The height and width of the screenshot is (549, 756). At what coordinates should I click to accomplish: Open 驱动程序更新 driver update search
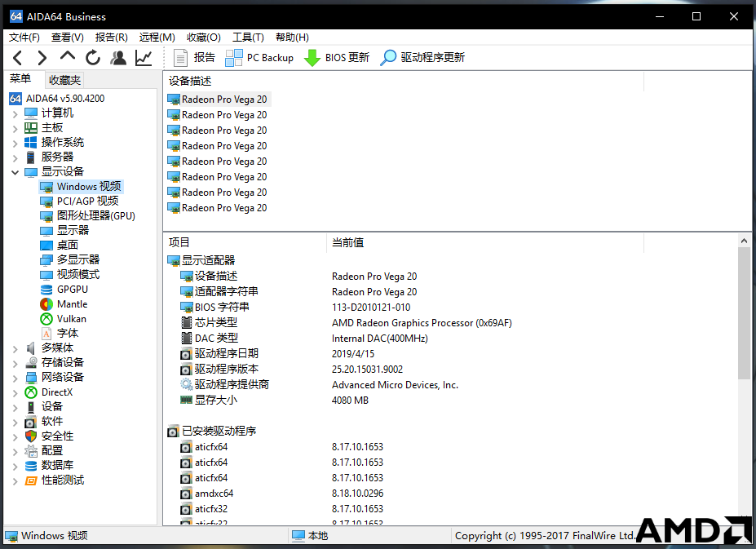[x=422, y=58]
